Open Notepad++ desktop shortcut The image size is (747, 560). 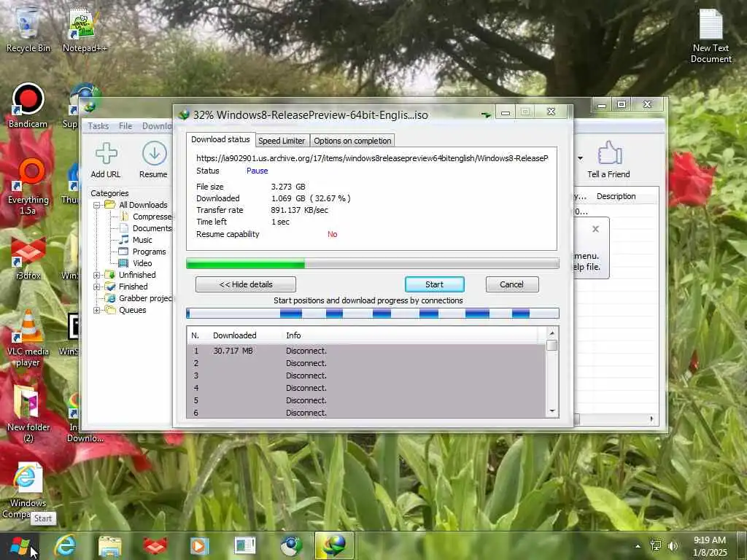pyautogui.click(x=85, y=29)
